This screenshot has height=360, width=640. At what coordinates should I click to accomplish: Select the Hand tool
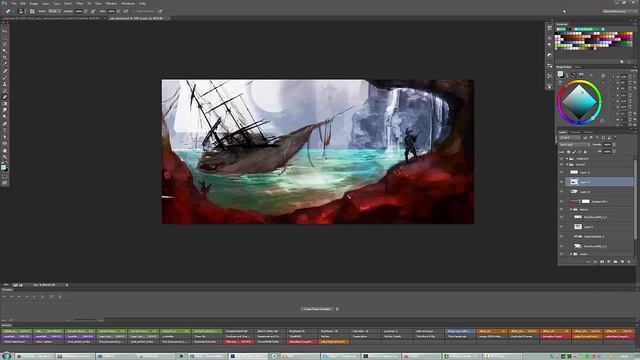pos(5,151)
